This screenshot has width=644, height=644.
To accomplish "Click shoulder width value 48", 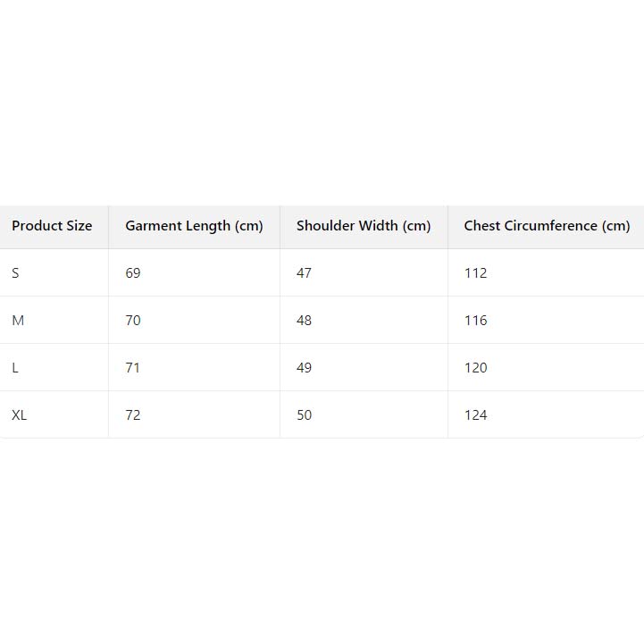I will [x=305, y=321].
